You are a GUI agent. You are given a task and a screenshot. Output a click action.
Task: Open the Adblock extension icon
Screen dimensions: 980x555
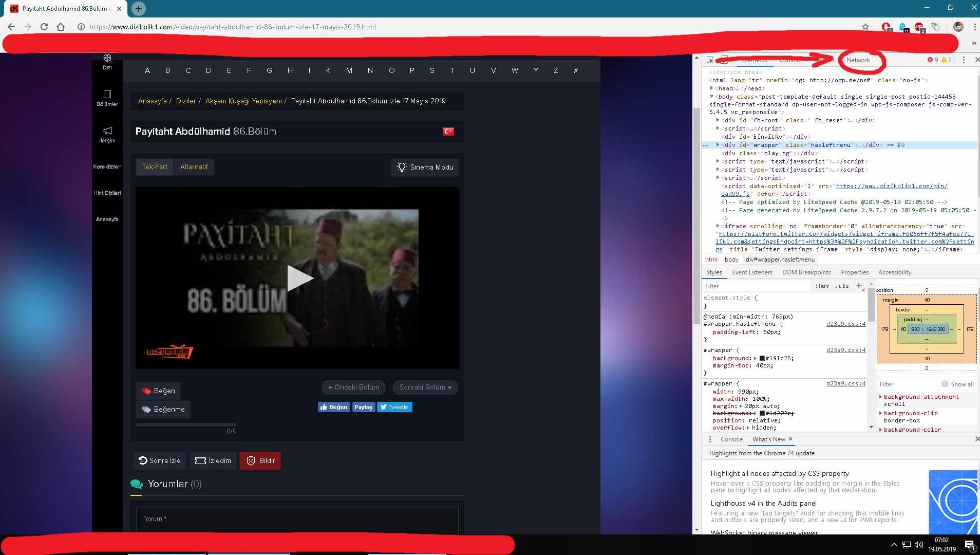919,27
